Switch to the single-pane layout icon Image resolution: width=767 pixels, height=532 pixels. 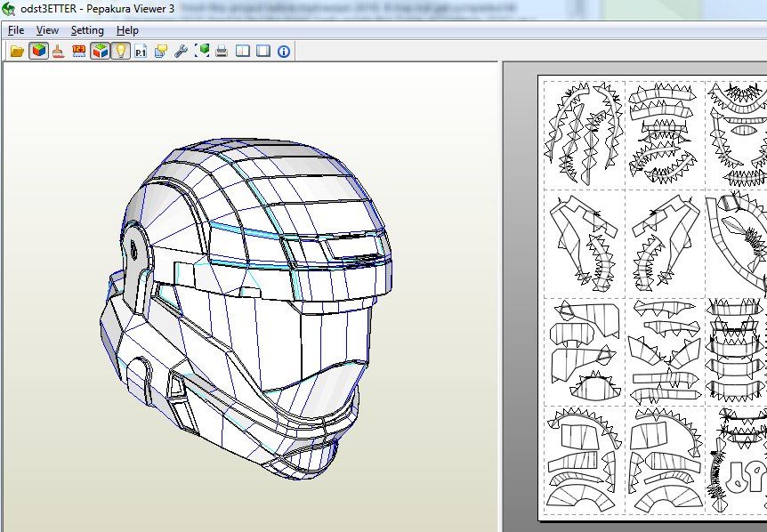(x=262, y=51)
